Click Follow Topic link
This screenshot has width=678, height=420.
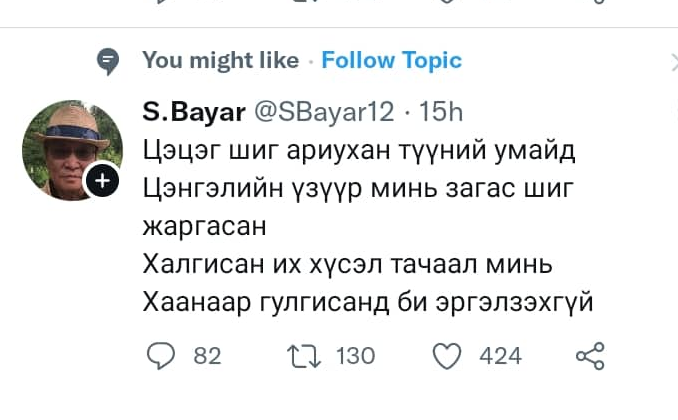point(391,61)
